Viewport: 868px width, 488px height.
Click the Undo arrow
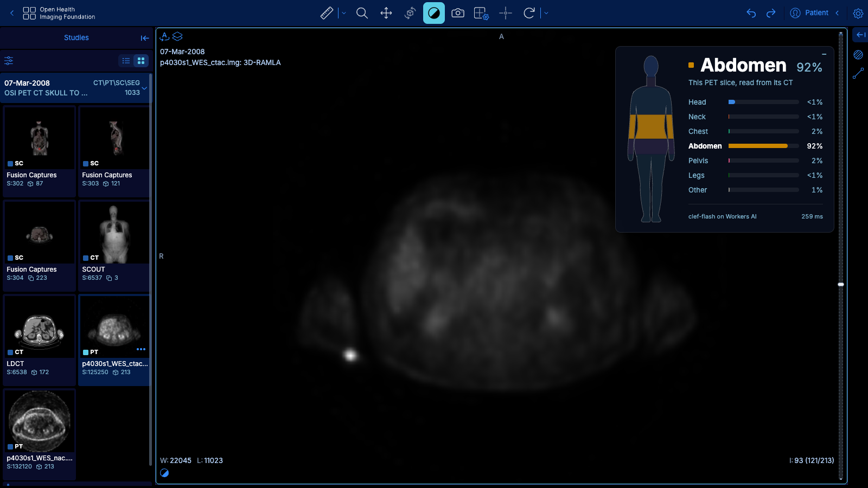coord(751,13)
